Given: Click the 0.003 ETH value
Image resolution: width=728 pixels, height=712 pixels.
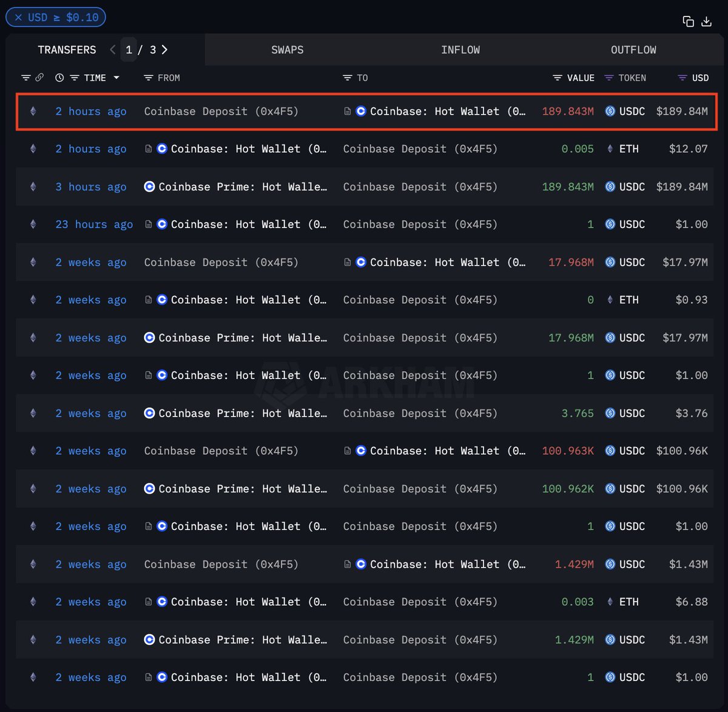Looking at the screenshot, I should pos(578,602).
